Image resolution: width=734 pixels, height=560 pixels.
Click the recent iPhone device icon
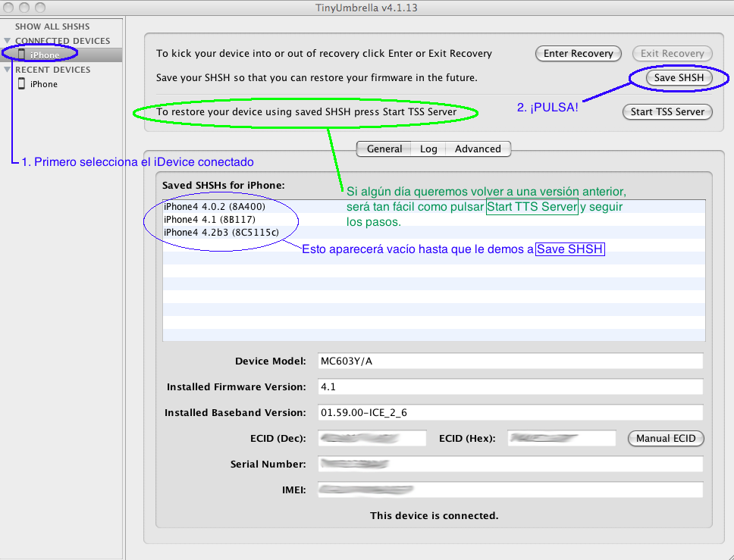point(21,84)
